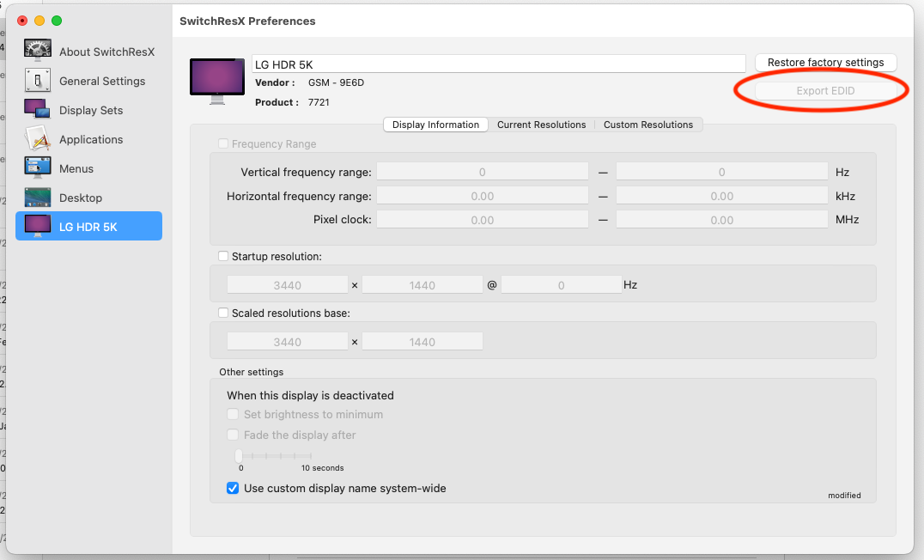Open General Settings via its switch icon
The width and height of the screenshot is (924, 560).
click(x=37, y=81)
